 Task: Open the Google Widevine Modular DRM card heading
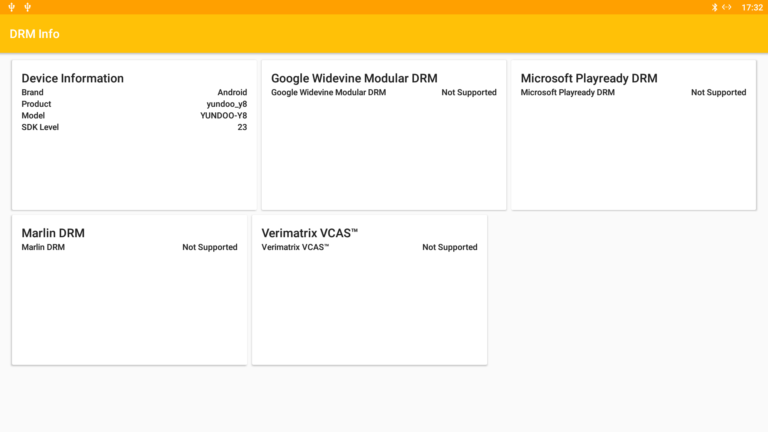(x=354, y=78)
